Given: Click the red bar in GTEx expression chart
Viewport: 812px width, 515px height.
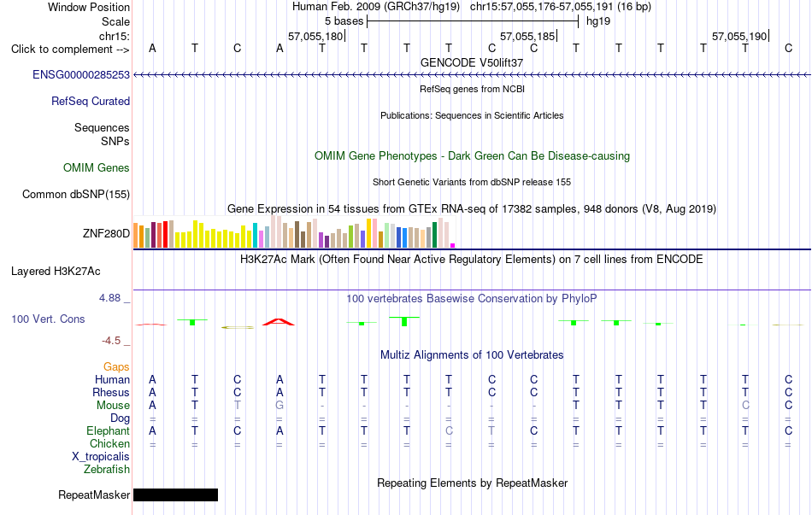Looking at the screenshot, I should (x=165, y=235).
